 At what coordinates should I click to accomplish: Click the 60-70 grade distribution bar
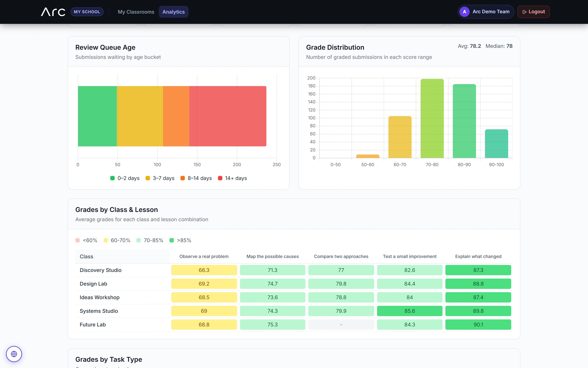point(400,137)
